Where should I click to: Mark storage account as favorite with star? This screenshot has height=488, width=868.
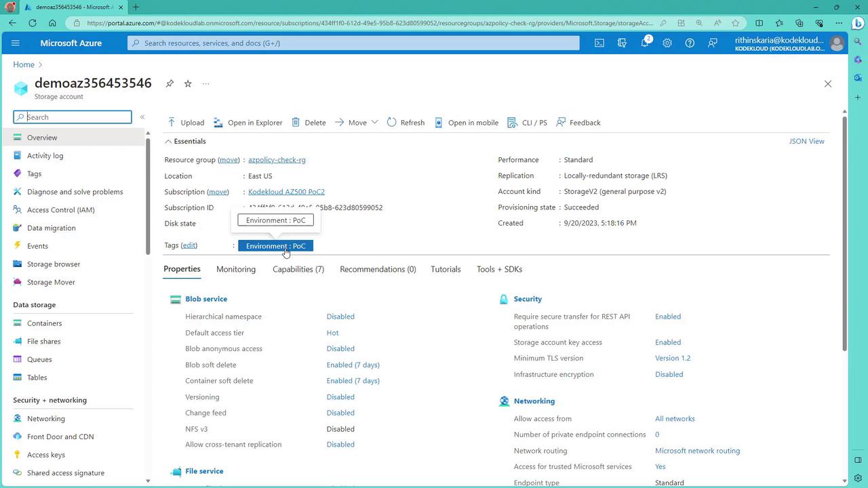[188, 83]
